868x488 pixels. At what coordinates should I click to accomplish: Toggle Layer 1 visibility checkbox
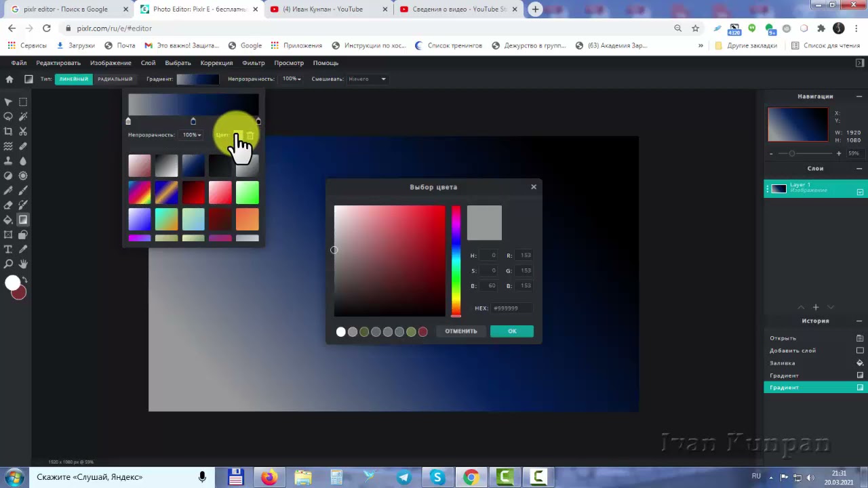860,192
